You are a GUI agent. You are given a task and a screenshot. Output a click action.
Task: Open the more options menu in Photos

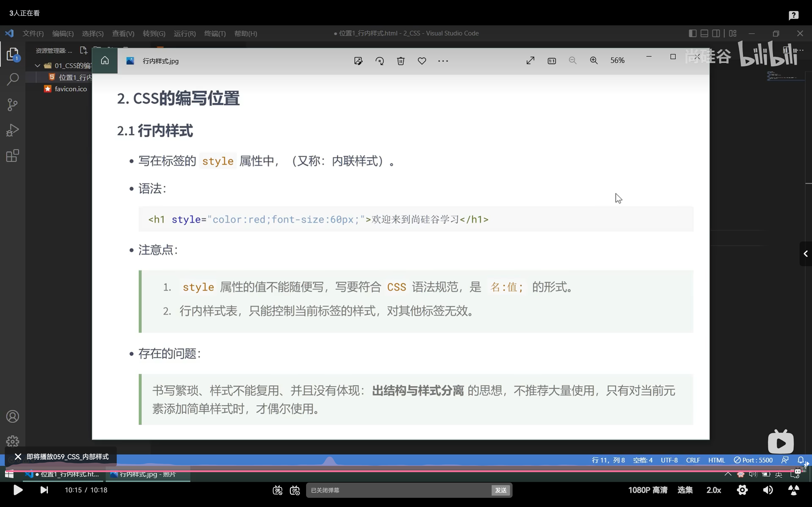point(443,61)
